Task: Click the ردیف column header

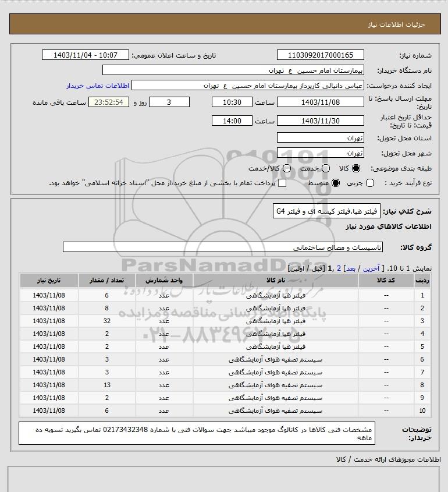Action: coord(422,280)
